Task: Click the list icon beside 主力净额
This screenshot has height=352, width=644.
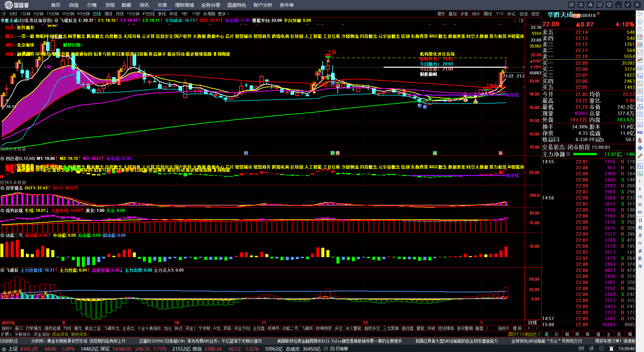Action: tap(568, 155)
